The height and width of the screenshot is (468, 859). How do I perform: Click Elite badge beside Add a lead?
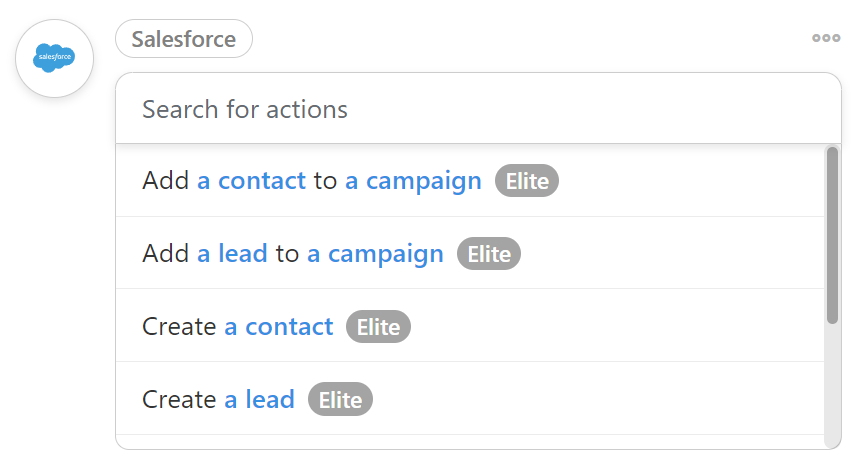489,254
